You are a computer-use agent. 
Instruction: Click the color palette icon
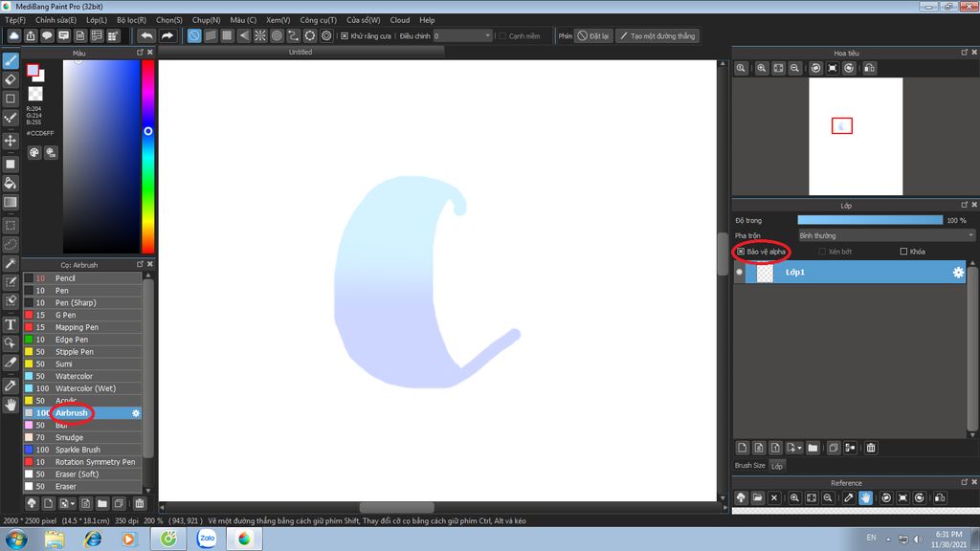(x=34, y=152)
